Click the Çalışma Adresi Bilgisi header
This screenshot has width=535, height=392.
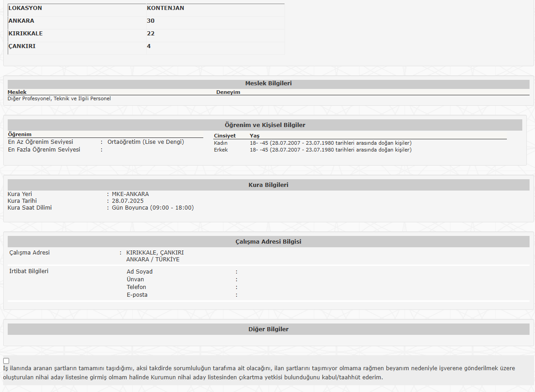click(x=268, y=242)
